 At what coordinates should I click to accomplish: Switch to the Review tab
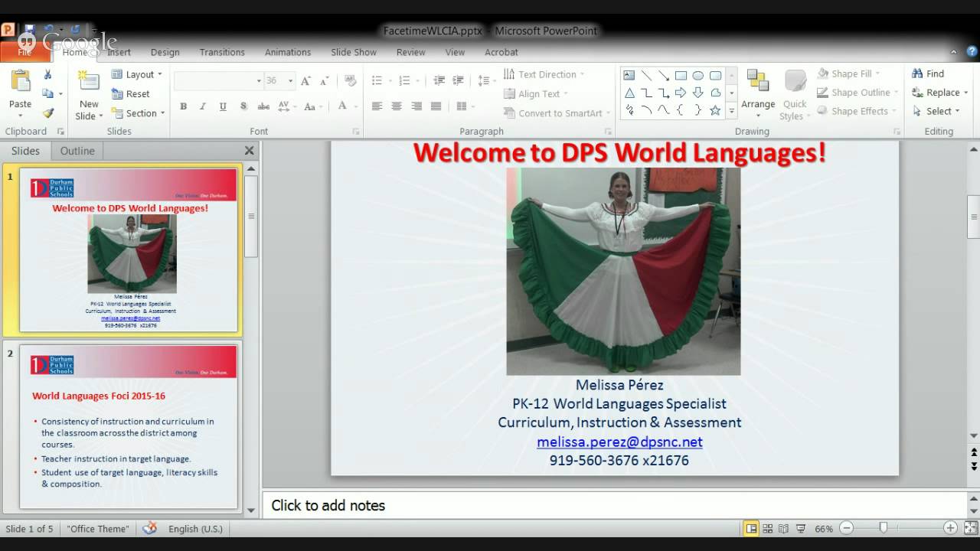(410, 52)
